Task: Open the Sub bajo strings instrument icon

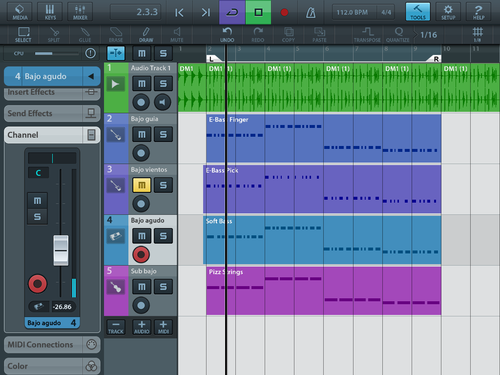Action: [x=115, y=287]
